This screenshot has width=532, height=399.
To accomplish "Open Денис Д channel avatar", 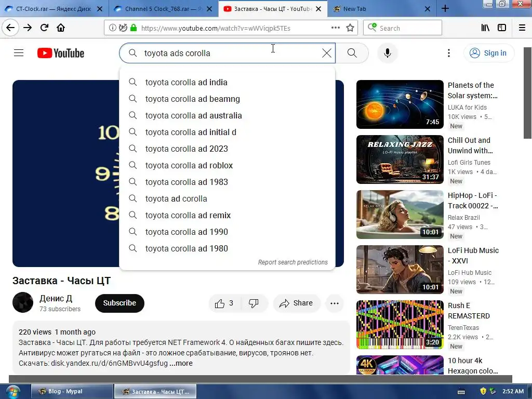I will point(23,302).
